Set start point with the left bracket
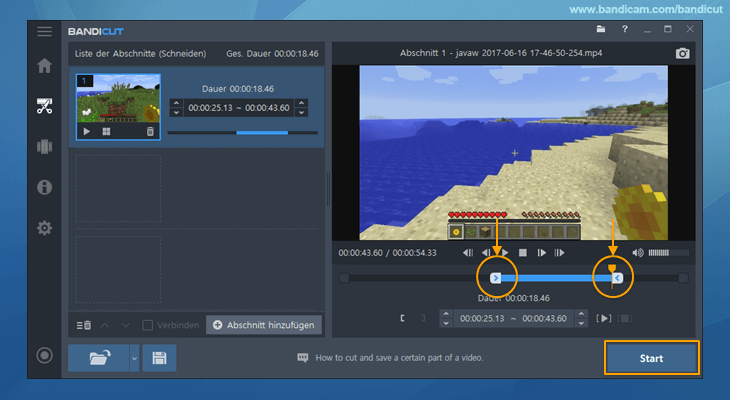The width and height of the screenshot is (730, 400). [402, 319]
